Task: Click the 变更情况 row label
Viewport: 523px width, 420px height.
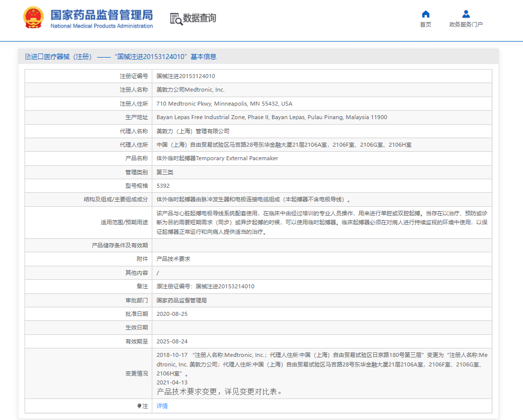Action: pos(136,373)
